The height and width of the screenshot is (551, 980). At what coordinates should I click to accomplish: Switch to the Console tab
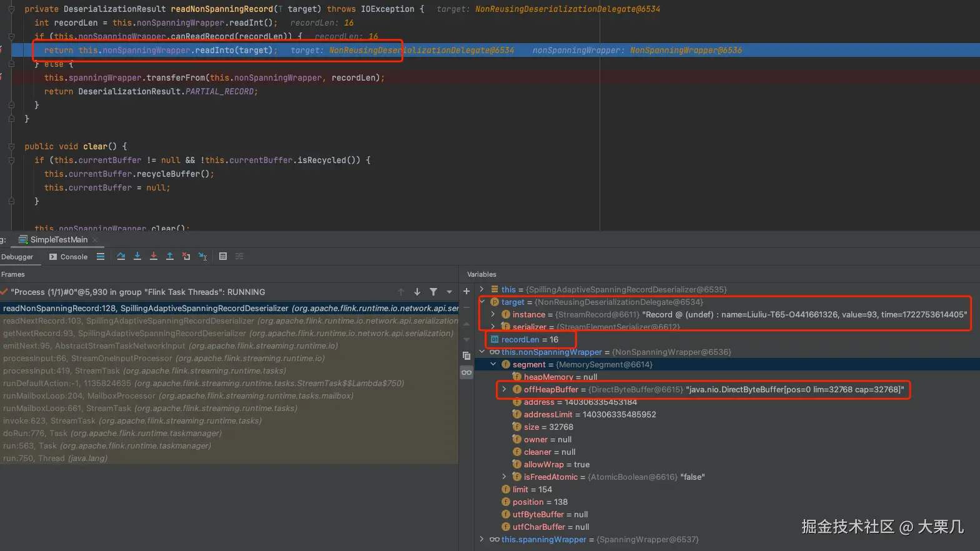pos(68,257)
